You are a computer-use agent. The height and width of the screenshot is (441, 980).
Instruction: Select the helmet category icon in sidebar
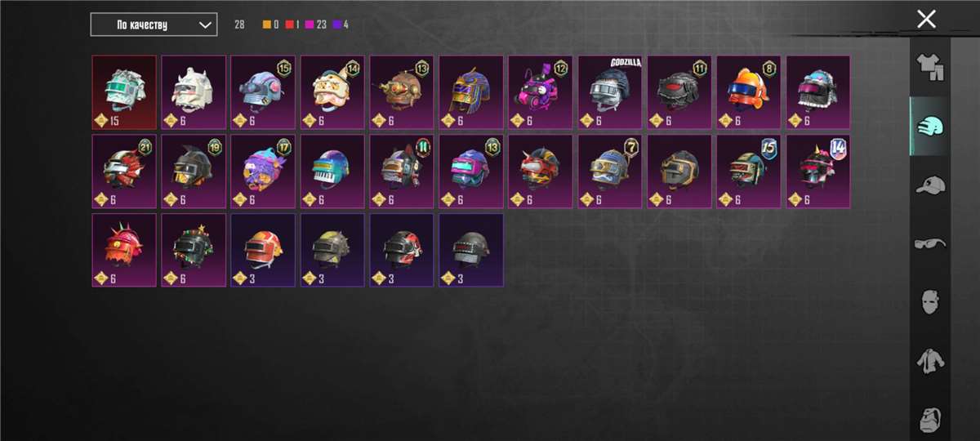click(930, 126)
